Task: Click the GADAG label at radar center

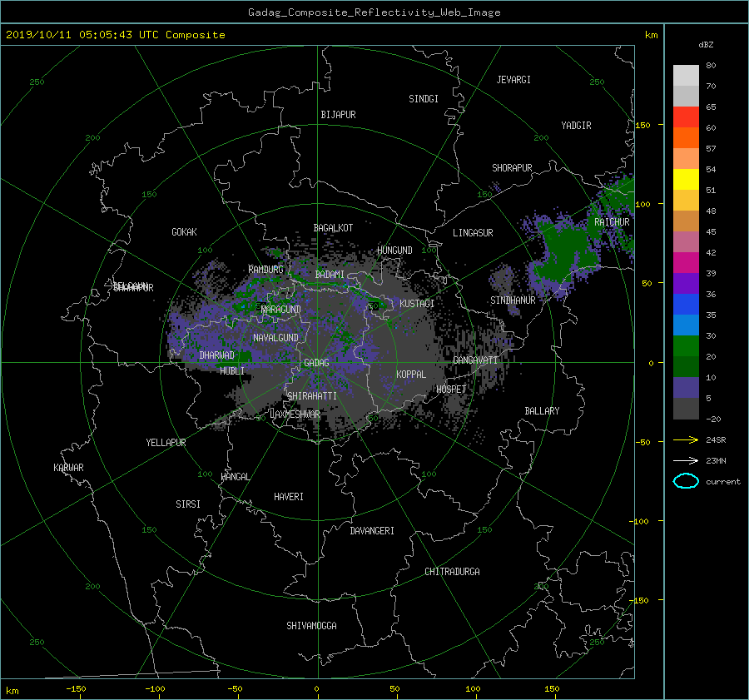Action: (317, 363)
